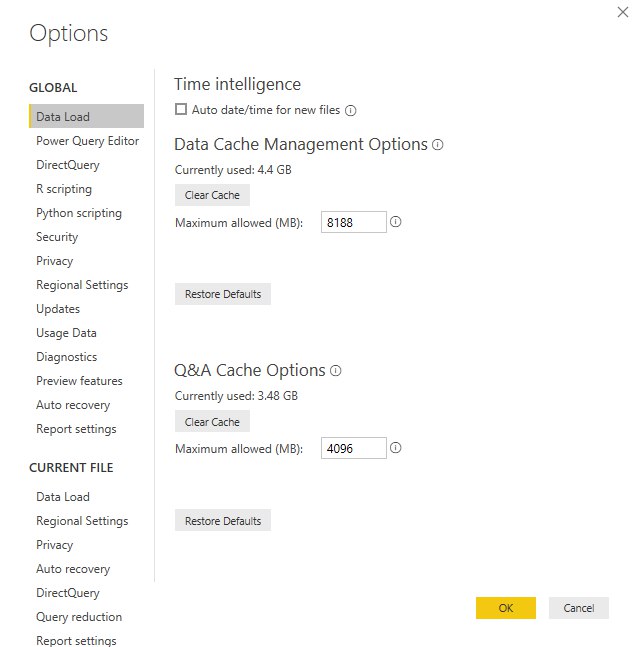Click the Q&A maximum allowed field 4096
The image size is (639, 647).
(354, 448)
